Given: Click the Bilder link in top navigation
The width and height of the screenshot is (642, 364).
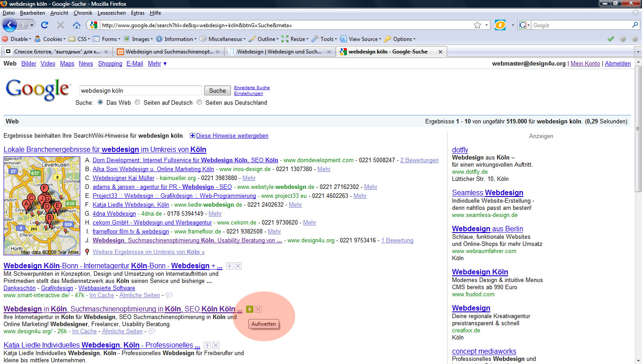Looking at the screenshot, I should (29, 64).
